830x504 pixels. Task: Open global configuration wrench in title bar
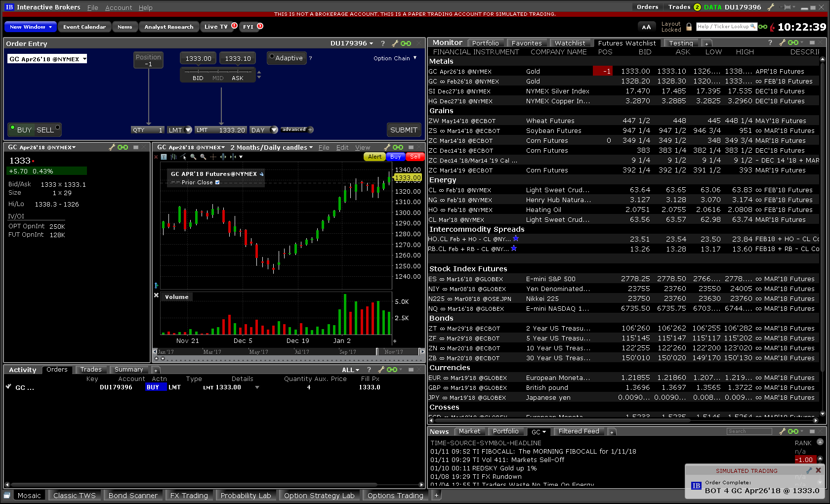(771, 7)
